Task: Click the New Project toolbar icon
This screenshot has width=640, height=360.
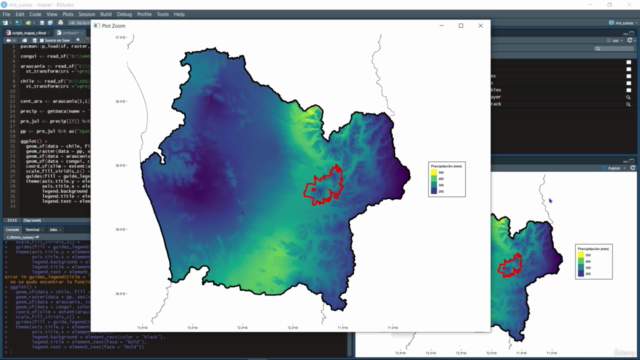Action: pos(18,23)
